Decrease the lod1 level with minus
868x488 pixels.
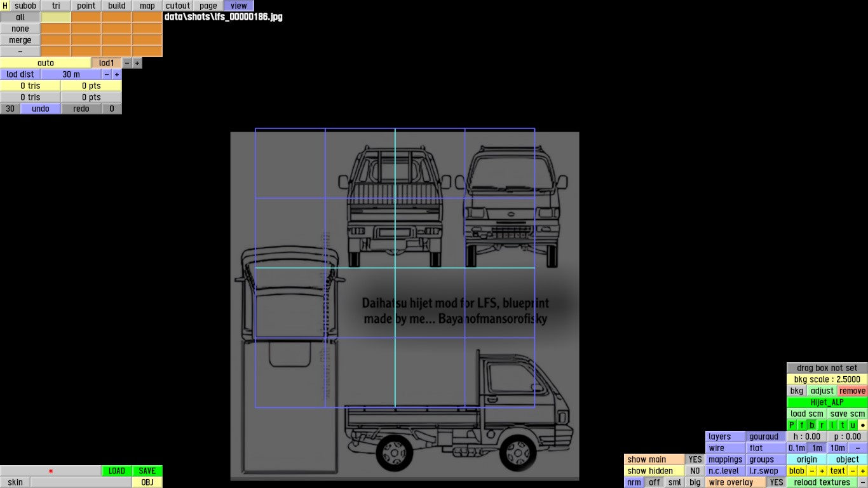click(x=127, y=63)
